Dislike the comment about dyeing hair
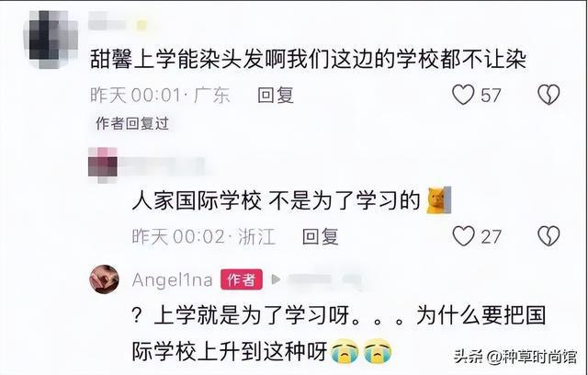Image resolution: width=588 pixels, height=375 pixels. (548, 95)
